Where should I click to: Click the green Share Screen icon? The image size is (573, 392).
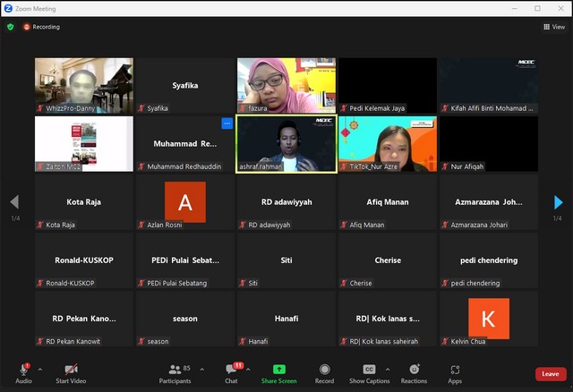(278, 370)
